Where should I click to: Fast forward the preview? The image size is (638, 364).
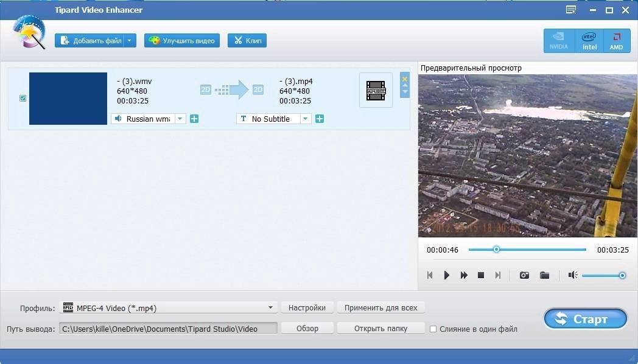click(x=464, y=275)
